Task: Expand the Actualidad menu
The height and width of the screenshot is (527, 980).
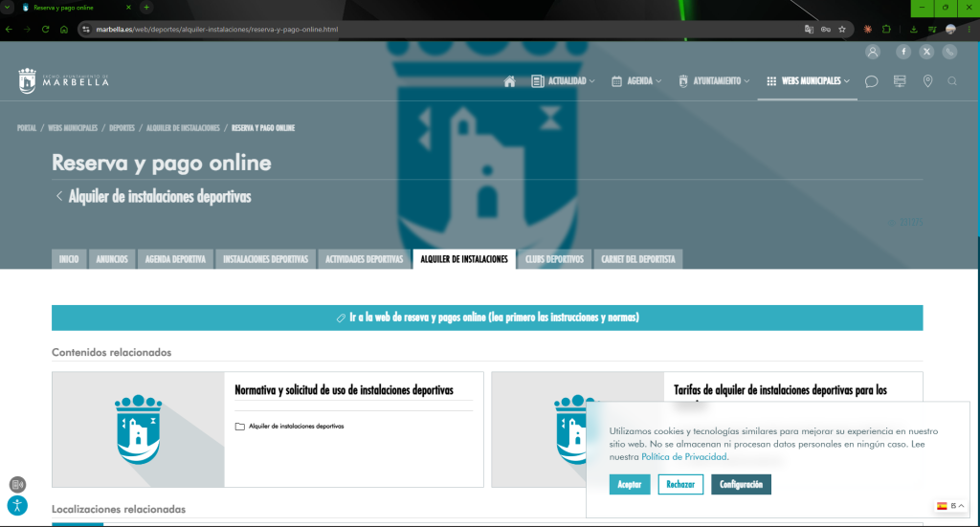Action: point(563,81)
